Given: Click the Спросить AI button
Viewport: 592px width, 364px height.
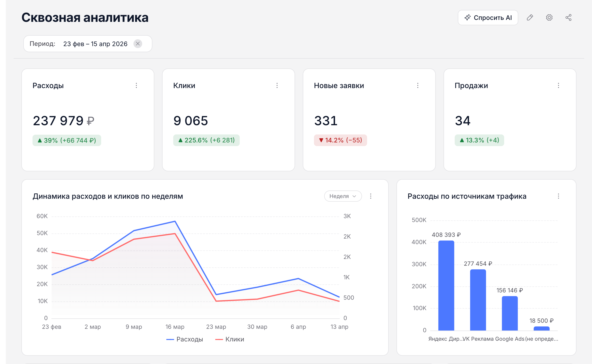Looking at the screenshot, I should coord(488,17).
